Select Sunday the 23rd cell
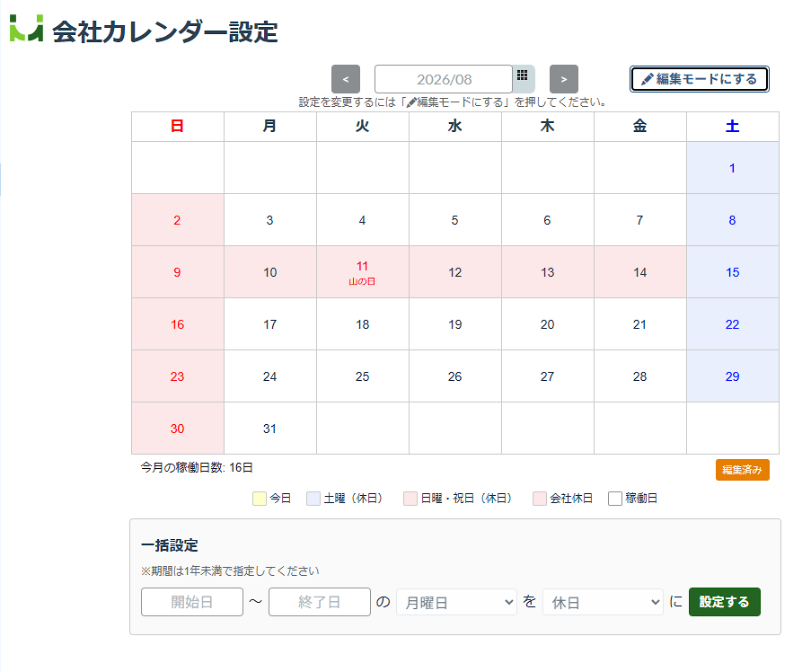The width and height of the screenshot is (811, 672). 178,376
